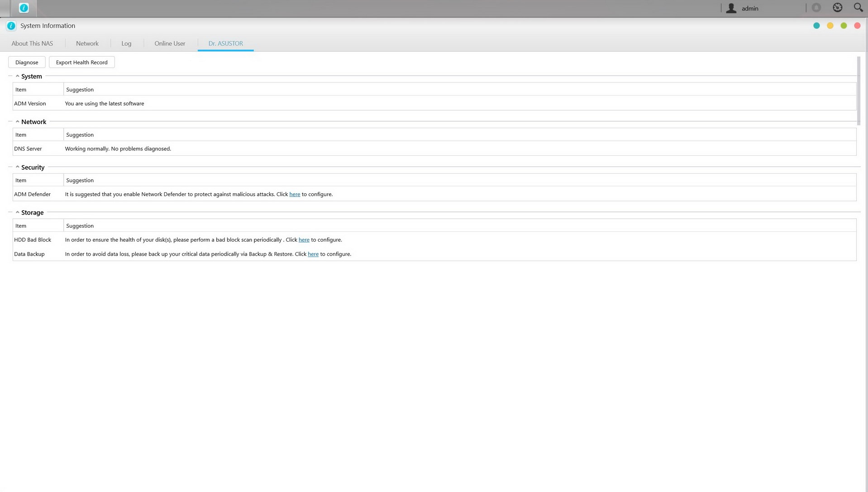The width and height of the screenshot is (868, 492).
Task: Click 'Working normally. No problems diagnosed.' text
Action: point(118,149)
